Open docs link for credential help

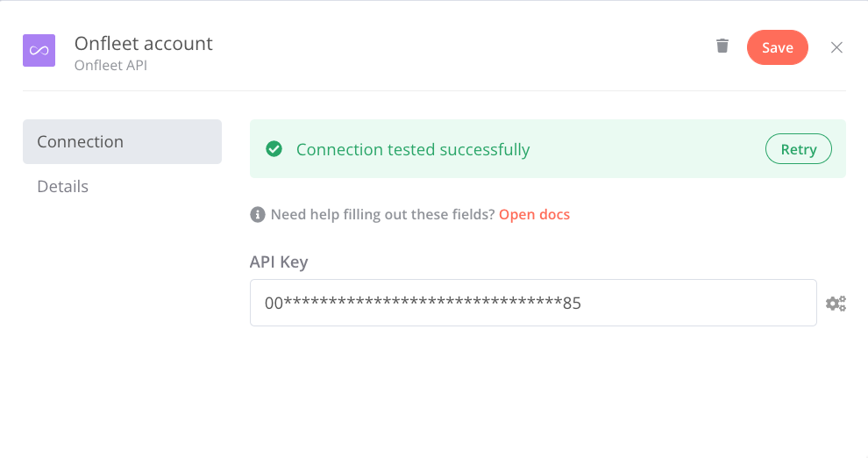(x=534, y=214)
